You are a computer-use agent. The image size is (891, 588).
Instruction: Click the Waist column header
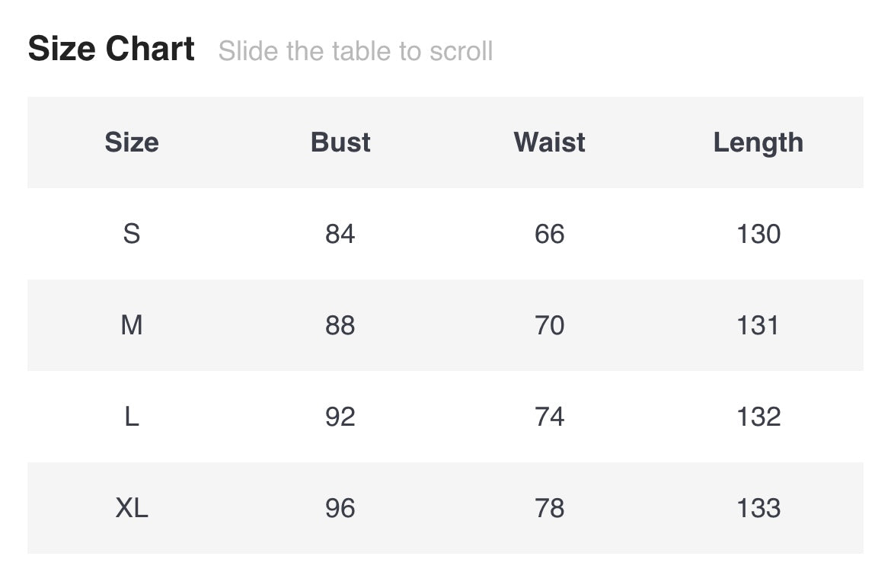coord(549,142)
